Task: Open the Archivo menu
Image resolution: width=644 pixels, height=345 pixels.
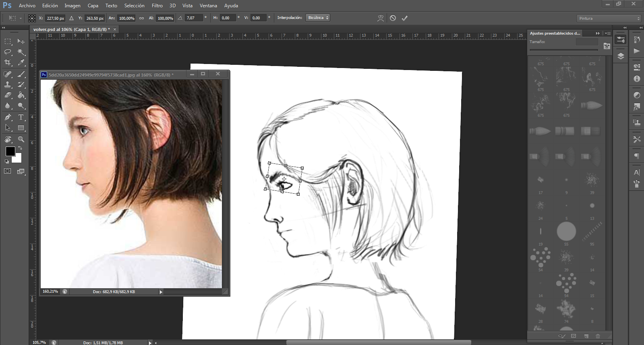Action: pyautogui.click(x=27, y=6)
